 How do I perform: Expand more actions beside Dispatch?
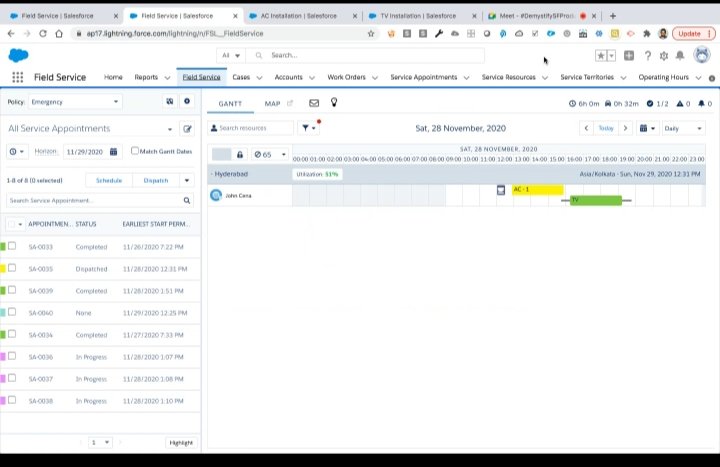187,180
